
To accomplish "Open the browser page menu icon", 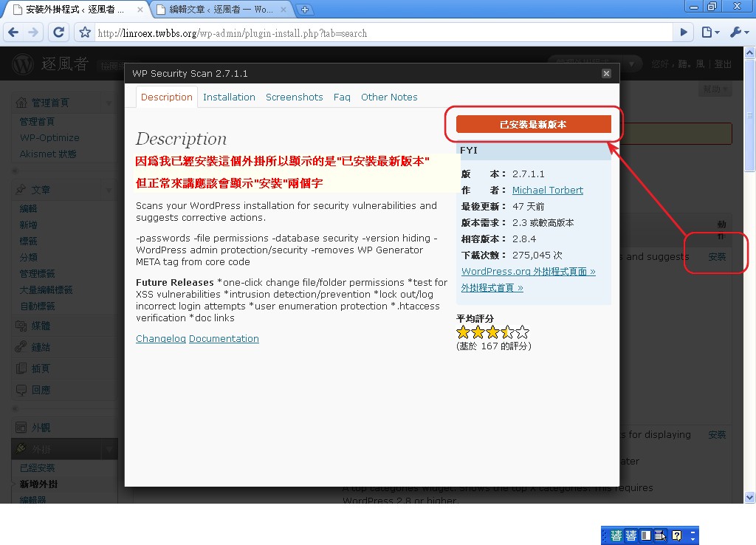I will (710, 32).
